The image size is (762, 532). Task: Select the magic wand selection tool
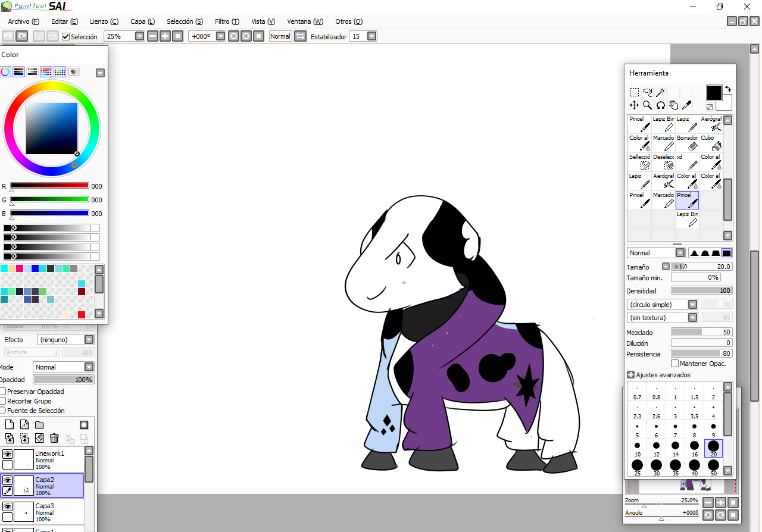[x=660, y=92]
